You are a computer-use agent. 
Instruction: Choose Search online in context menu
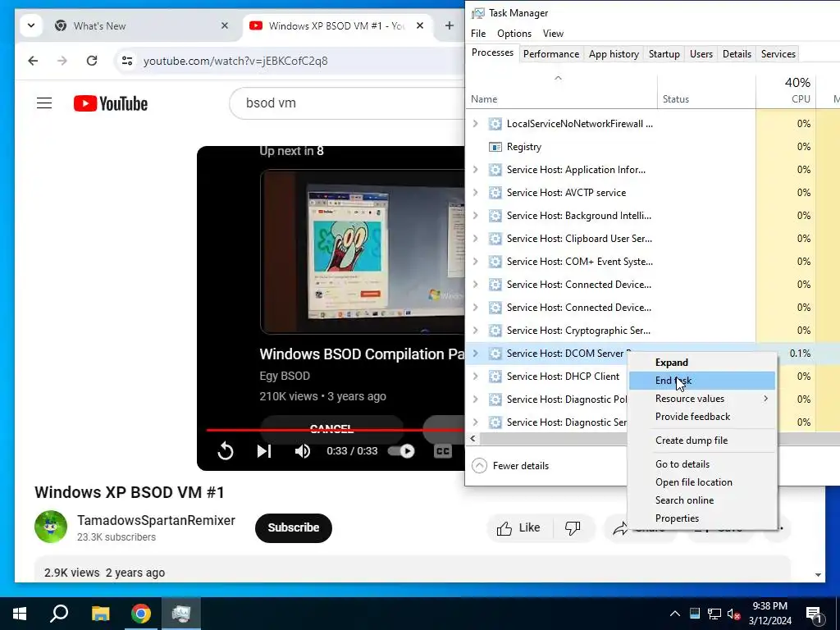(702, 500)
